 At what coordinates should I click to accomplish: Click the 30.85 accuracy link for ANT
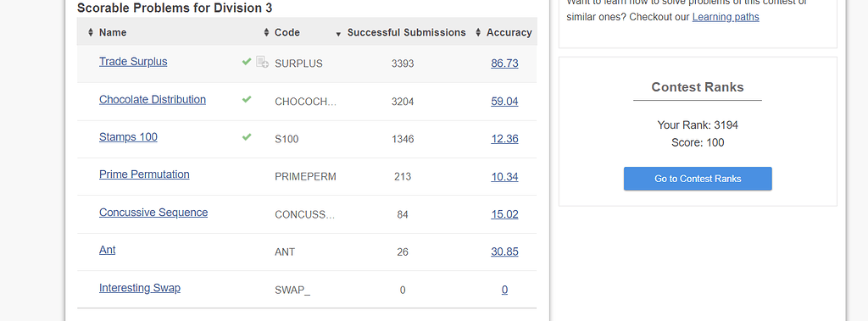(x=504, y=252)
